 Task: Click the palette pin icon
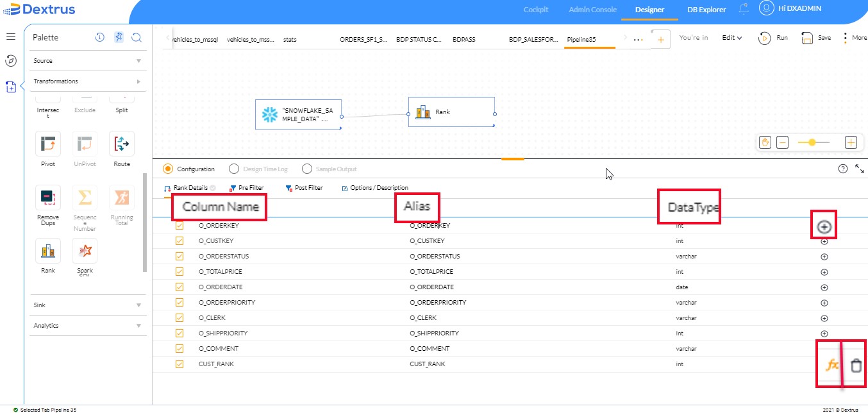(119, 37)
